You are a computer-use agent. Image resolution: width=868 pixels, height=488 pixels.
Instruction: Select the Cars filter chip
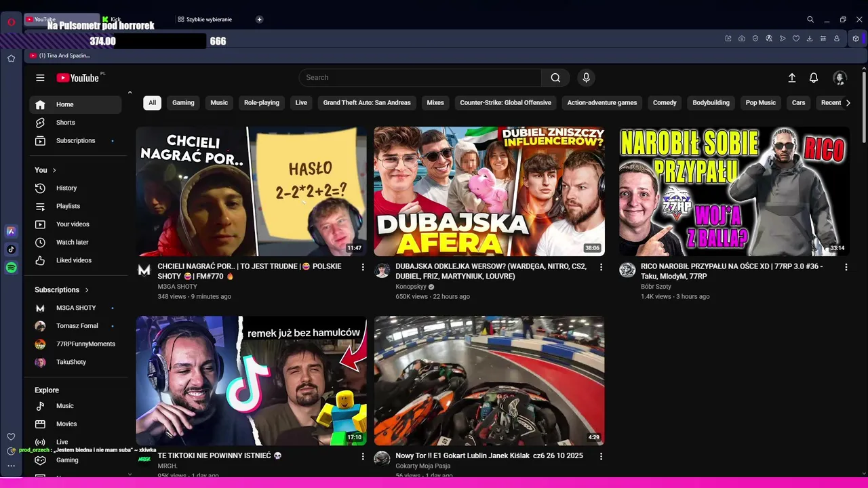pyautogui.click(x=798, y=103)
